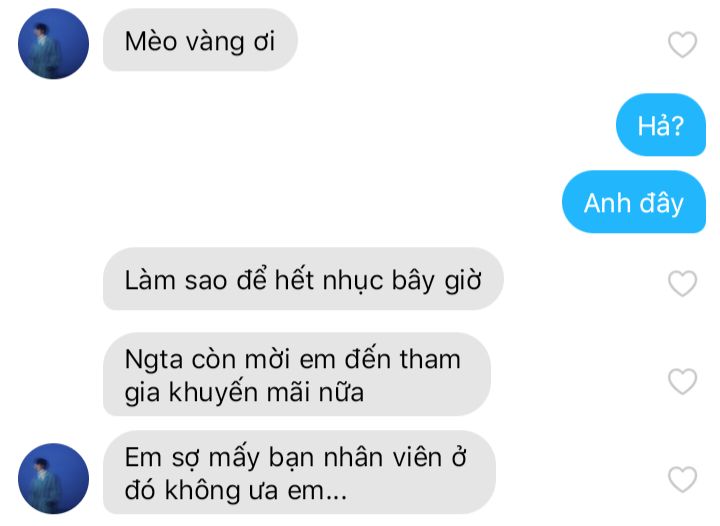Viewport: 720px width, 526px height.
Task: Heart the "Ngta còn mời em" message
Action: 682,381
